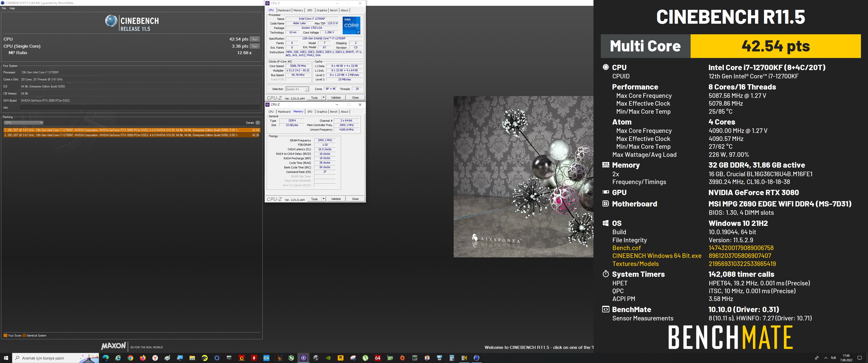
Task: Open About tab in lower CPU-Z window
Action: pos(344,112)
